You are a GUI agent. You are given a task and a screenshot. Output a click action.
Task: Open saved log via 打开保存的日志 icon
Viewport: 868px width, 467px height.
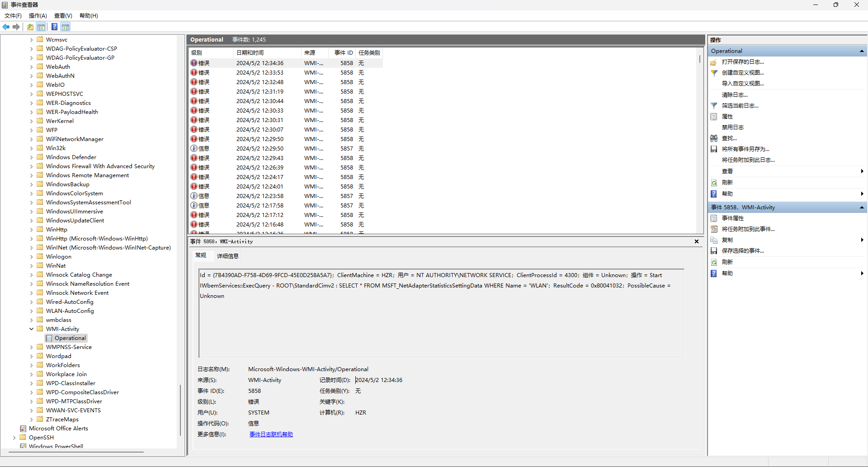point(714,62)
